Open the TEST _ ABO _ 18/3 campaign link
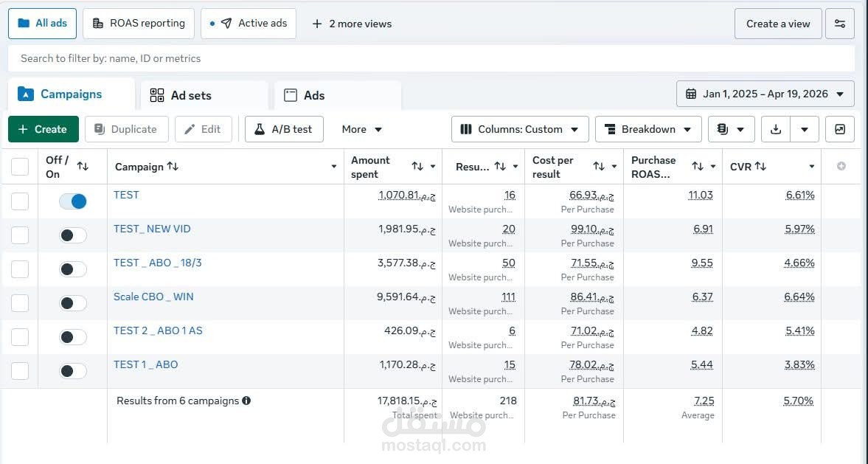The image size is (868, 464). coord(158,263)
